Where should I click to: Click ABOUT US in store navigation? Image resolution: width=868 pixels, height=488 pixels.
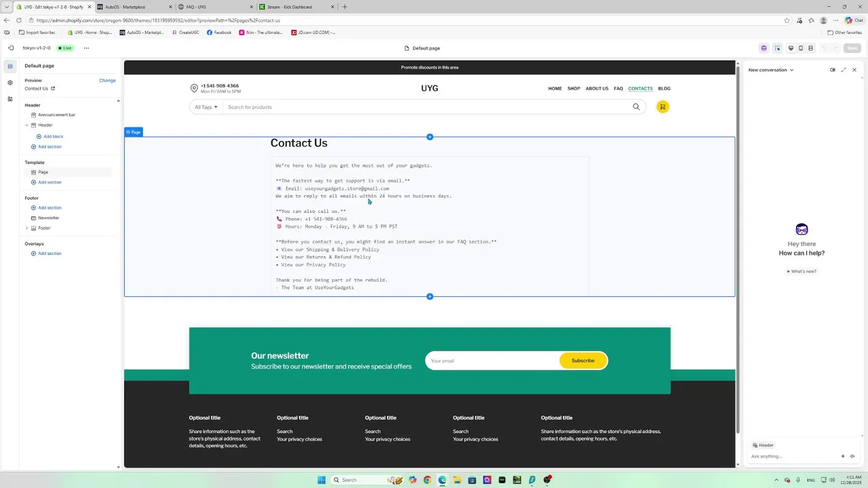597,88
